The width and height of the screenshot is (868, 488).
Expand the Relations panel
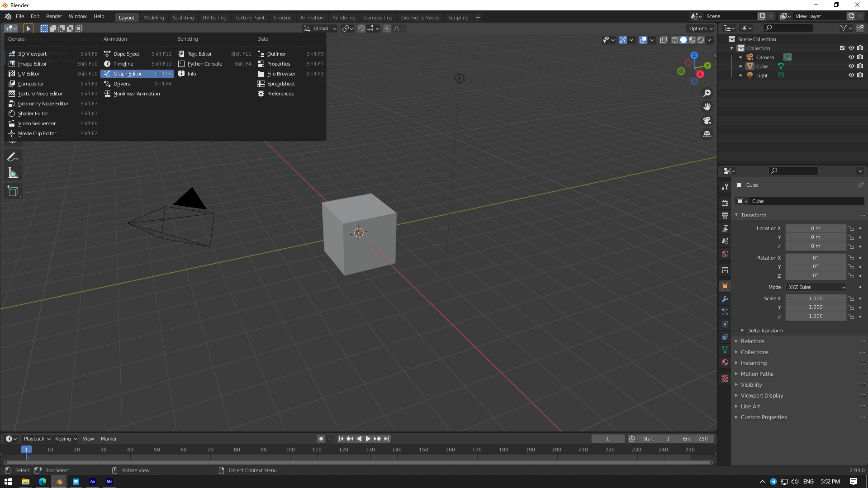click(x=753, y=341)
